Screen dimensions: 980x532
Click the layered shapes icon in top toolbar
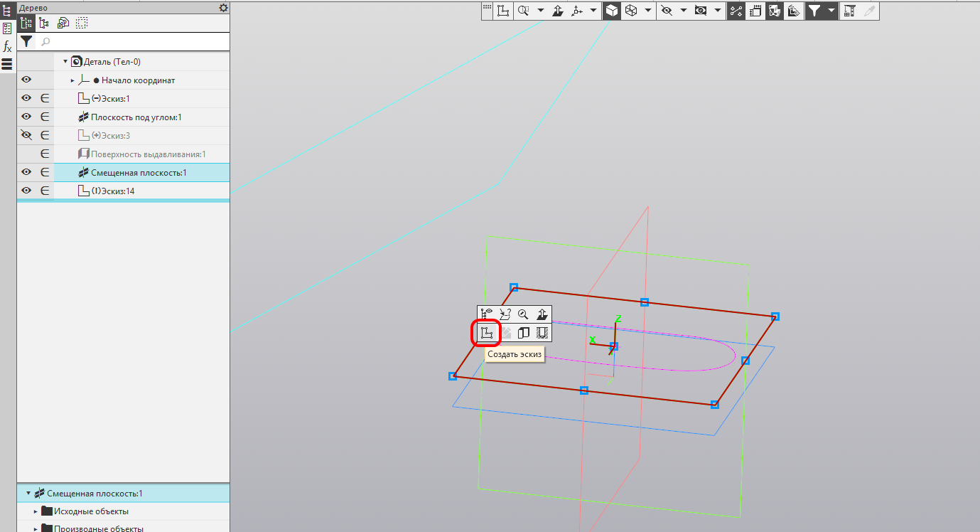pyautogui.click(x=794, y=11)
